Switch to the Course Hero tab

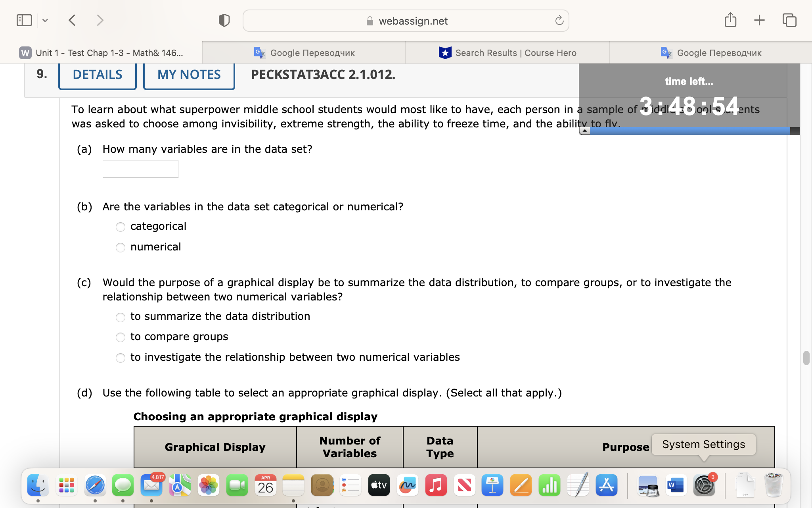[507, 53]
